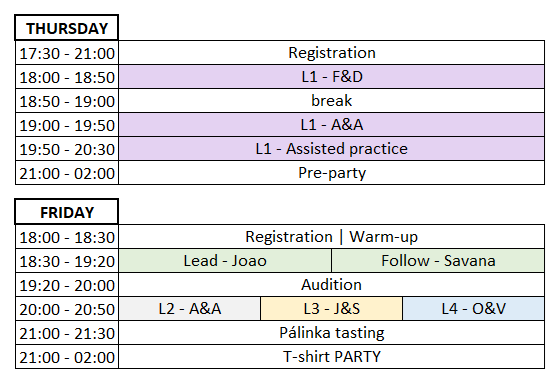Select the FRIDAY header cell
Screen dimensions: 560x384
point(67,212)
